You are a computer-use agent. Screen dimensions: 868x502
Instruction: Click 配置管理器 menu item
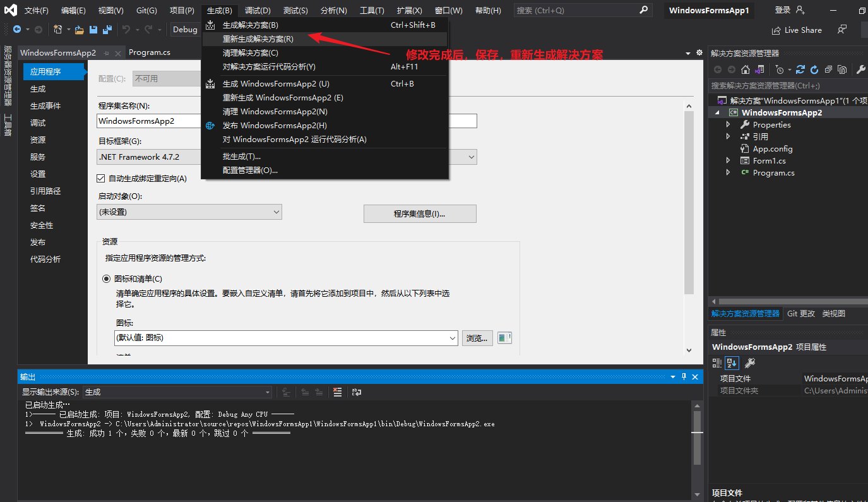point(324,170)
